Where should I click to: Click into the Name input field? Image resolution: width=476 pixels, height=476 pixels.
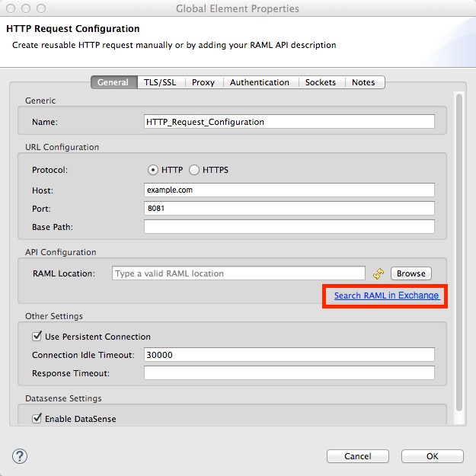click(289, 121)
